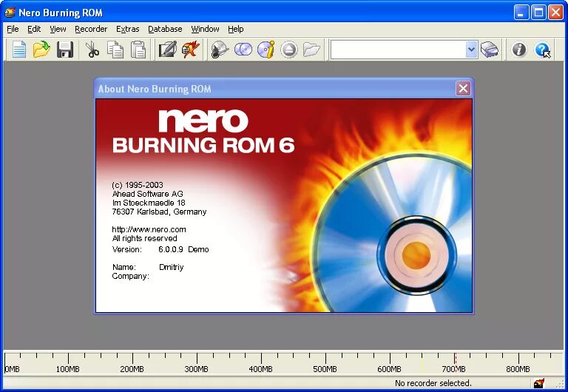Image resolution: width=568 pixels, height=392 pixels.
Task: Show disc info with the CD info icon
Action: pyautogui.click(x=266, y=50)
